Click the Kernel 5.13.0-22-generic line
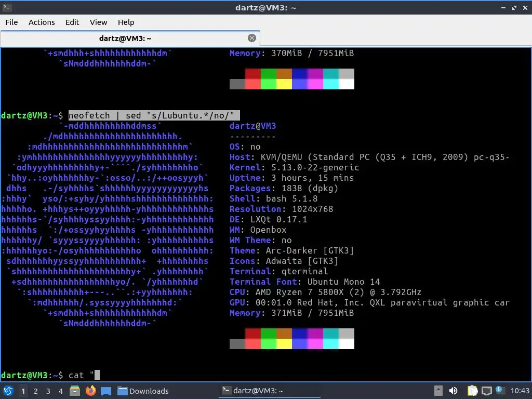532x399 pixels. 294,168
